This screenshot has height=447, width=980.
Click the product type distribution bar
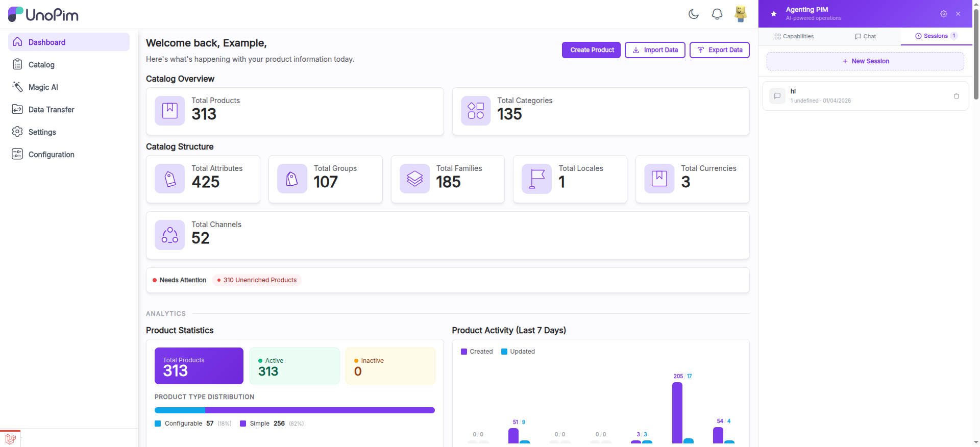pyautogui.click(x=295, y=410)
